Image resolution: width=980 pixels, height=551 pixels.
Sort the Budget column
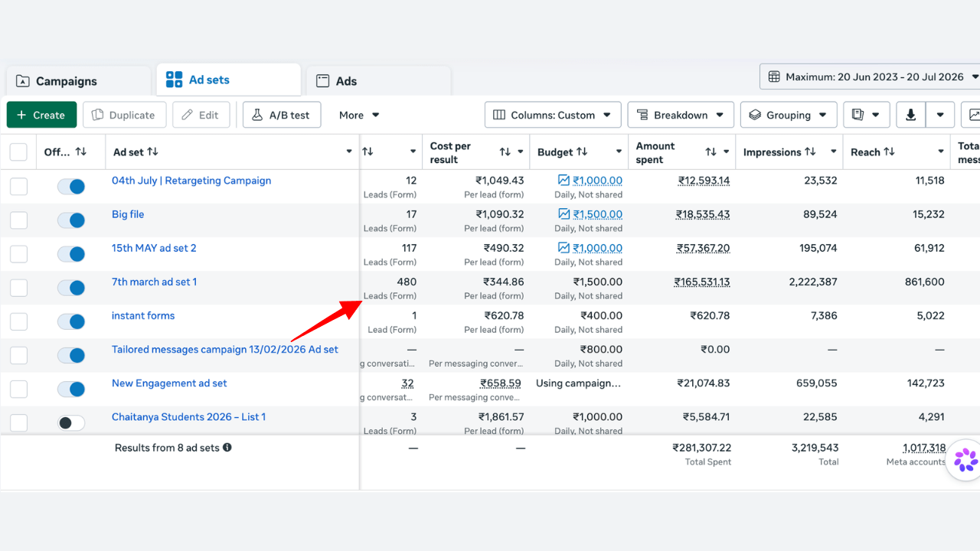point(582,152)
